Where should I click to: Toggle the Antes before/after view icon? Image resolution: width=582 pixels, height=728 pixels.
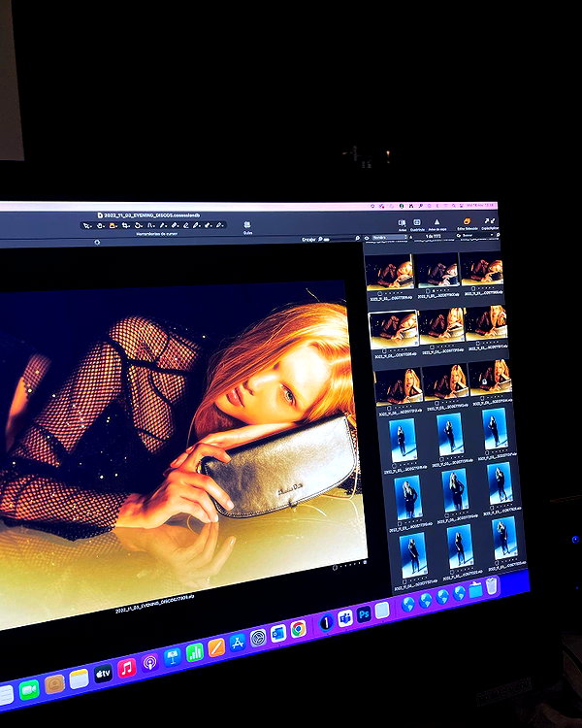[402, 223]
